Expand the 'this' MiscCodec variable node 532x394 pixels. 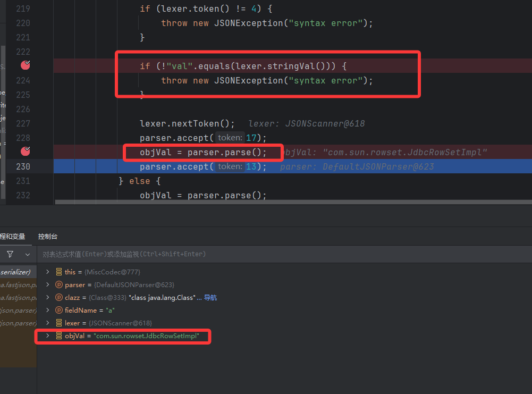coord(48,272)
